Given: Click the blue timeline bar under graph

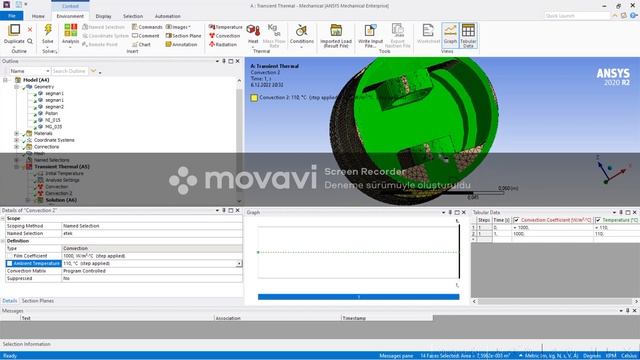Looking at the screenshot, I should tap(358, 297).
